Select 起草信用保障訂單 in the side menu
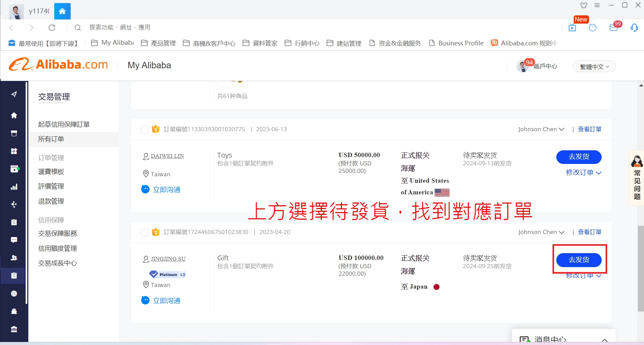This screenshot has height=345, width=644. pos(64,124)
